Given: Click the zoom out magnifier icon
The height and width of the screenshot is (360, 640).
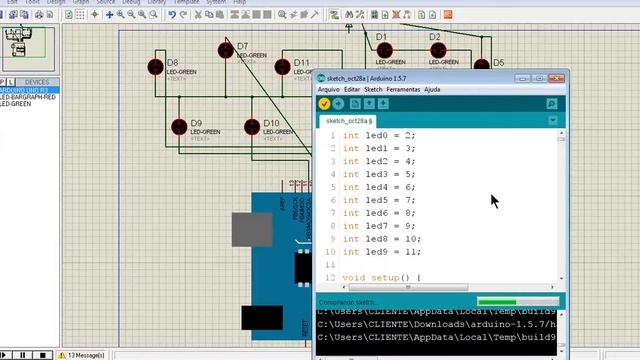Looking at the screenshot, I should (131, 15).
